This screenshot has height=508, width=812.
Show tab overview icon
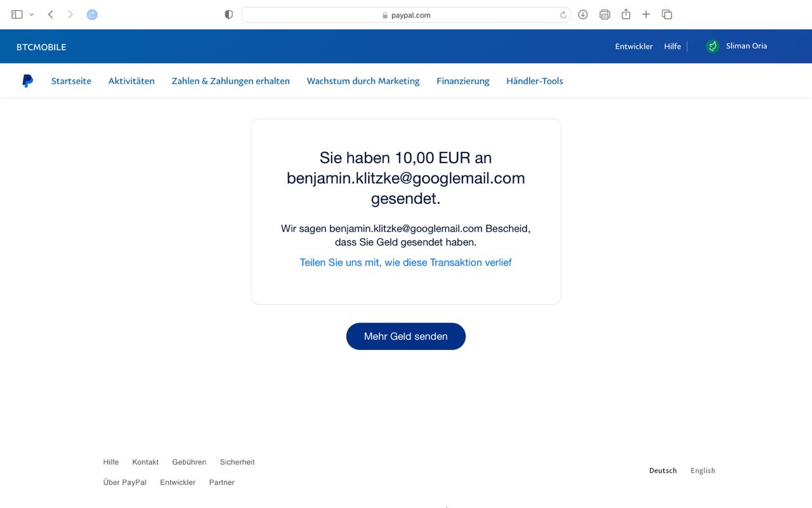tap(667, 15)
